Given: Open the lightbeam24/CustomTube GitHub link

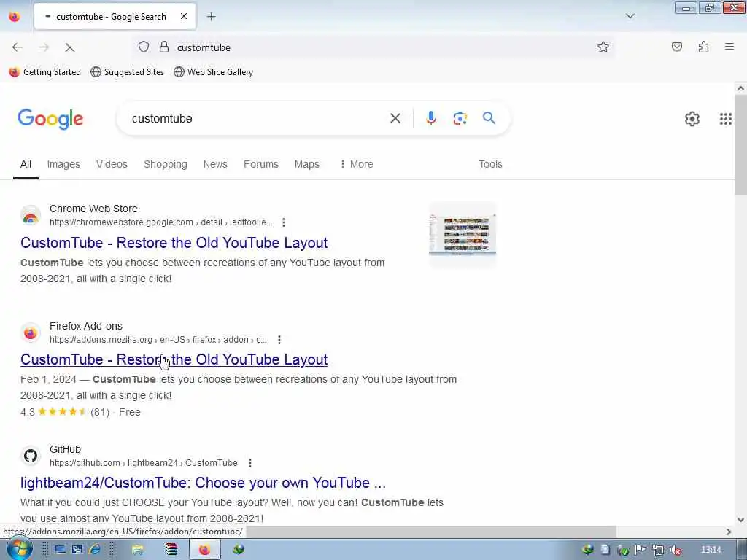Looking at the screenshot, I should coord(203,483).
